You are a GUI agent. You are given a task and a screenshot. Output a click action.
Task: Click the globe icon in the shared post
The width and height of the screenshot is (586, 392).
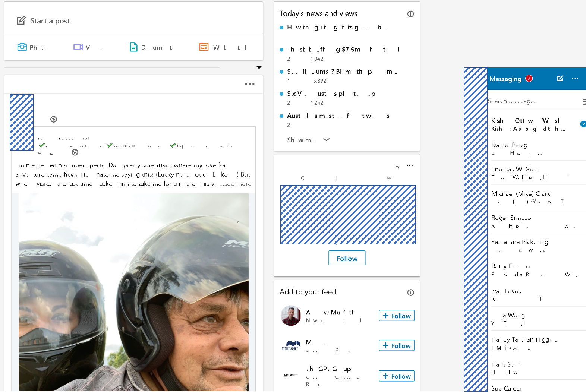coord(75,152)
